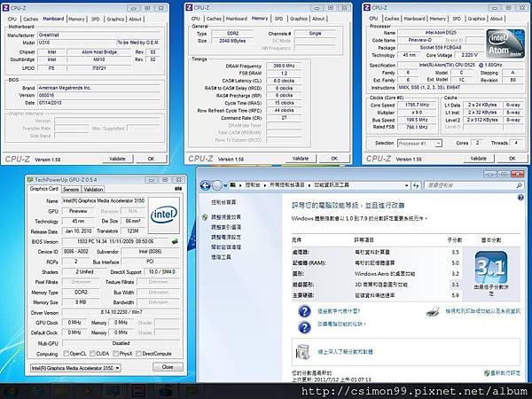
Task: Switch to Caches tab in Mainboard CPU-Z window
Action: (x=30, y=19)
